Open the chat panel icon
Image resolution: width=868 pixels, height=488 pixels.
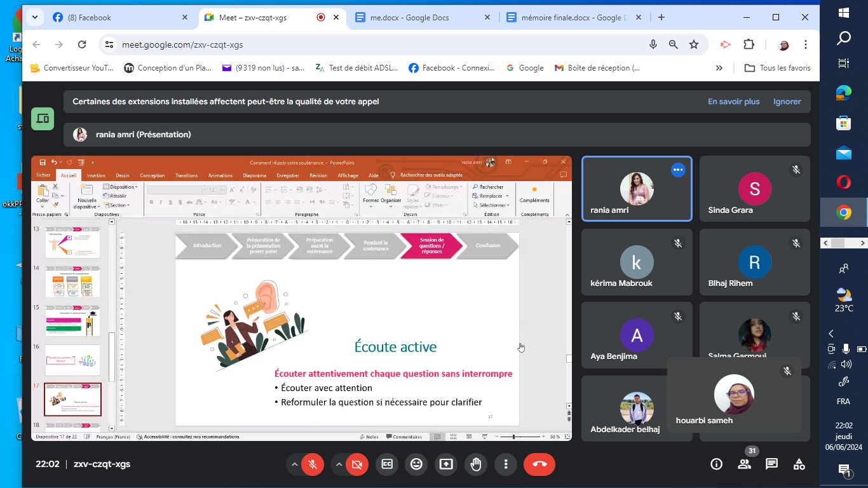[771, 464]
